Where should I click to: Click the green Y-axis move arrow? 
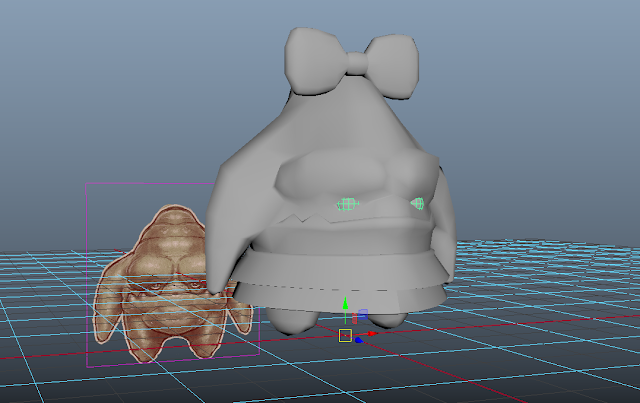pos(345,304)
